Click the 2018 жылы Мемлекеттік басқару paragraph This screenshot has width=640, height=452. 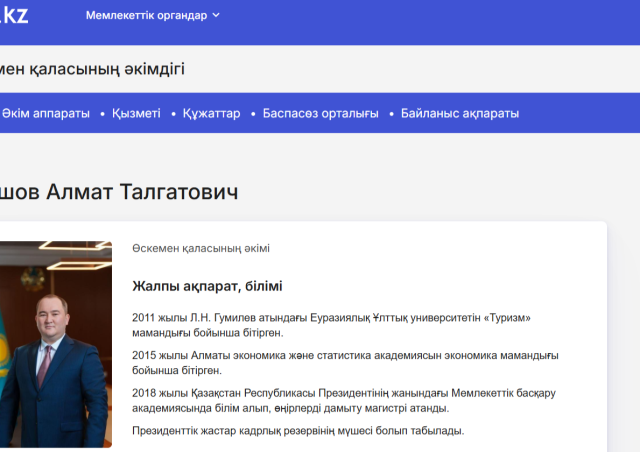pyautogui.click(x=344, y=401)
